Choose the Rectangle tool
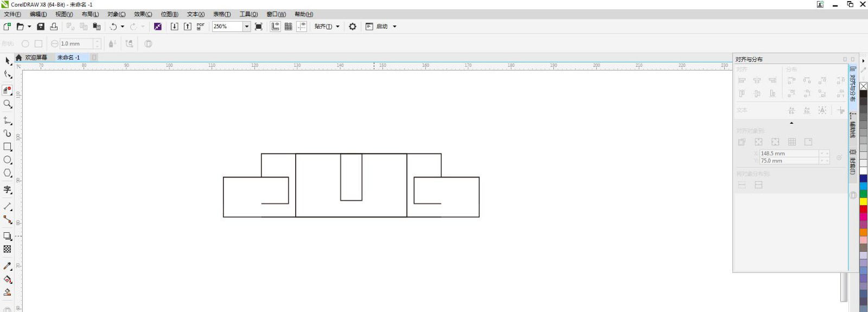868x312 pixels. pyautogui.click(x=8, y=147)
